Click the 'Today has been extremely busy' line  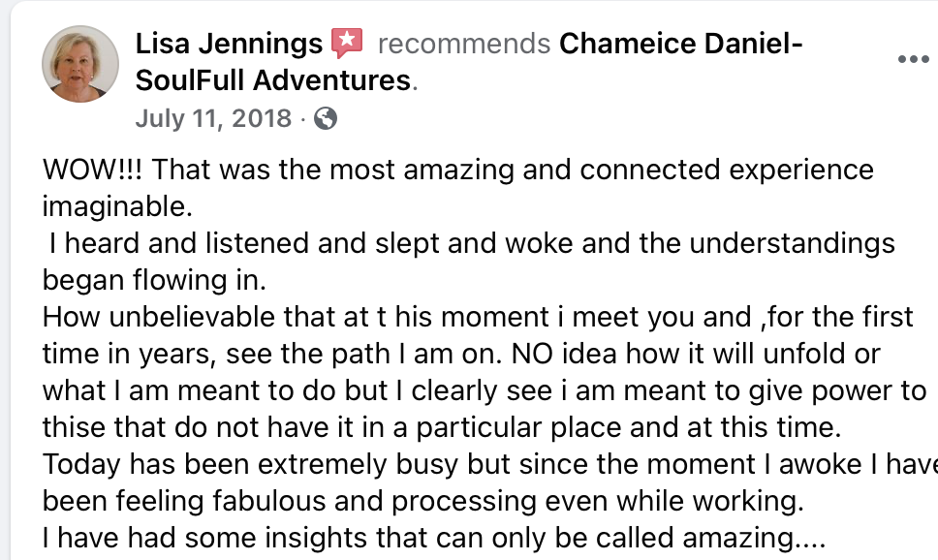point(490,464)
